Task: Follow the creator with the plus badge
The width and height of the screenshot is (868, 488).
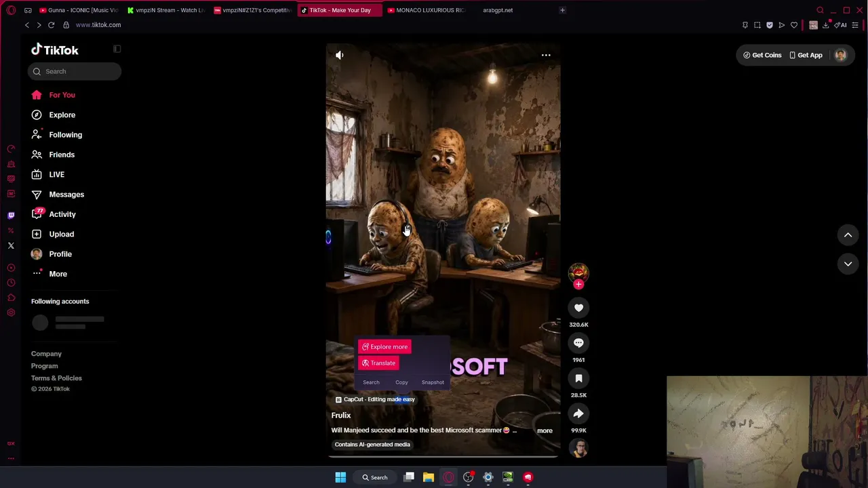Action: coord(578,285)
